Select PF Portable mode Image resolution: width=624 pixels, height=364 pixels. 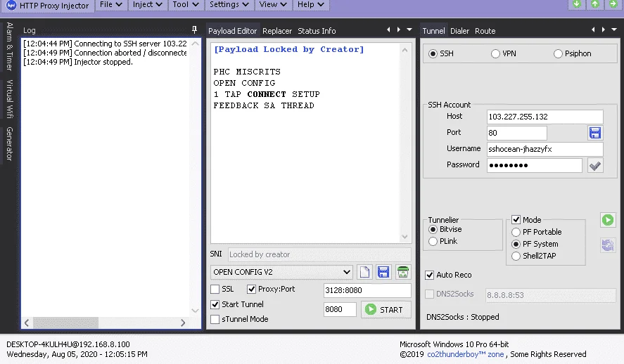point(516,232)
